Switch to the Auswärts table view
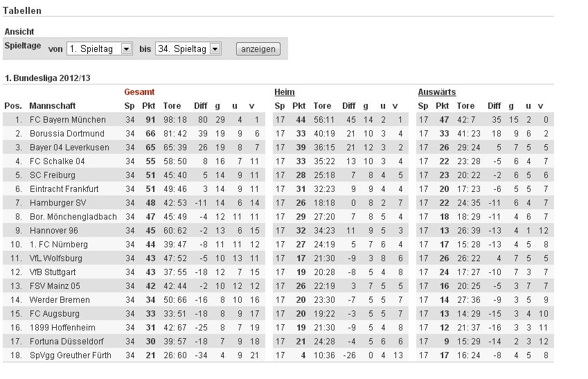This screenshot has width=588, height=379. (x=437, y=92)
